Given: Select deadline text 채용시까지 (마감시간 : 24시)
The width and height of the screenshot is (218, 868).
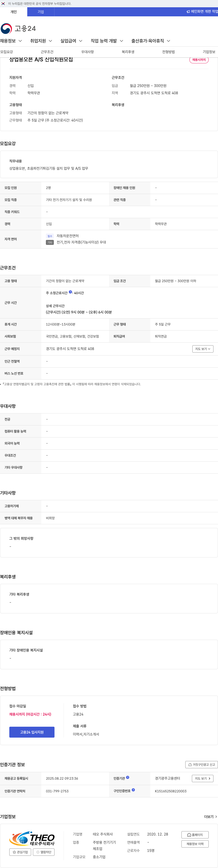Looking at the screenshot, I should pyautogui.click(x=30, y=714).
